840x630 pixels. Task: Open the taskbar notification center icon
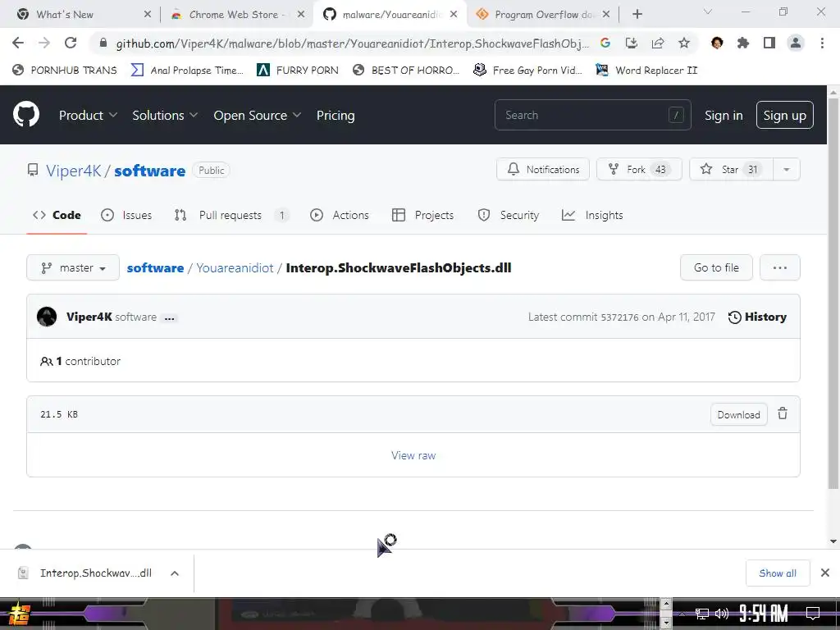(812, 614)
